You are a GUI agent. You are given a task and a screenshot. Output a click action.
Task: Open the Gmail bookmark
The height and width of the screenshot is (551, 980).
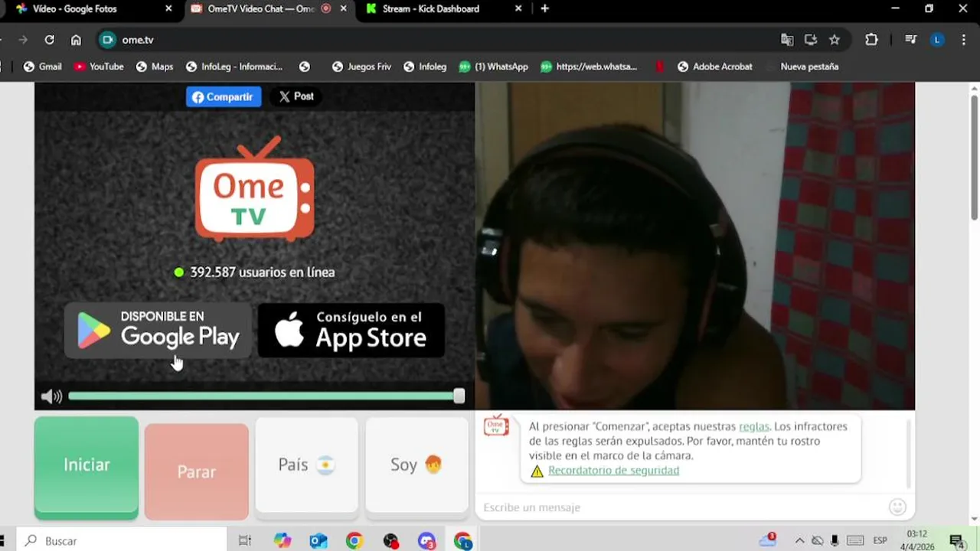click(43, 67)
